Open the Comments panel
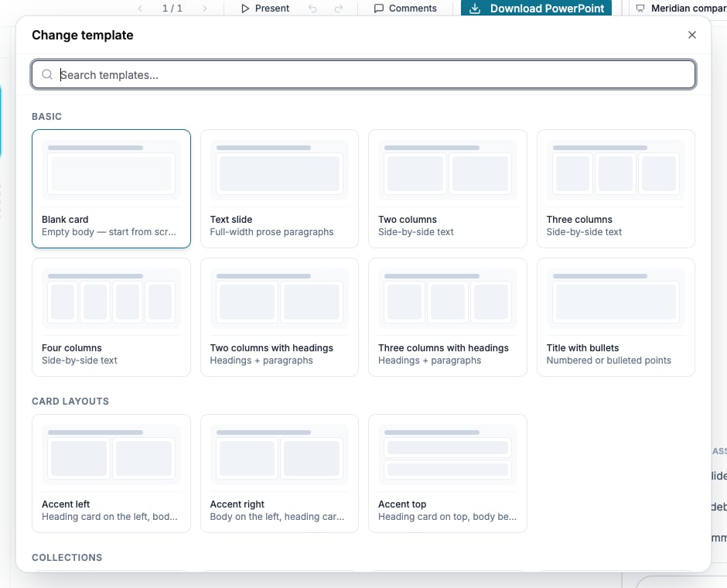The height and width of the screenshot is (588, 727). pyautogui.click(x=405, y=9)
